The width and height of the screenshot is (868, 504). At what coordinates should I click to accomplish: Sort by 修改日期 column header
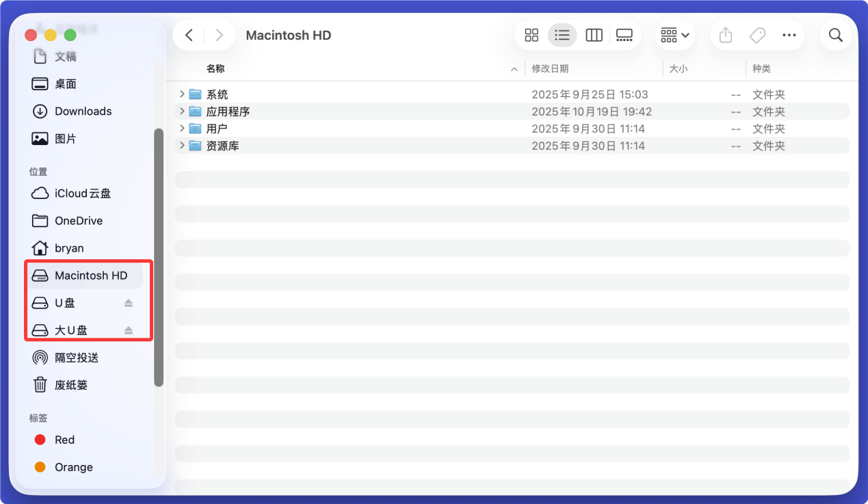coord(551,69)
